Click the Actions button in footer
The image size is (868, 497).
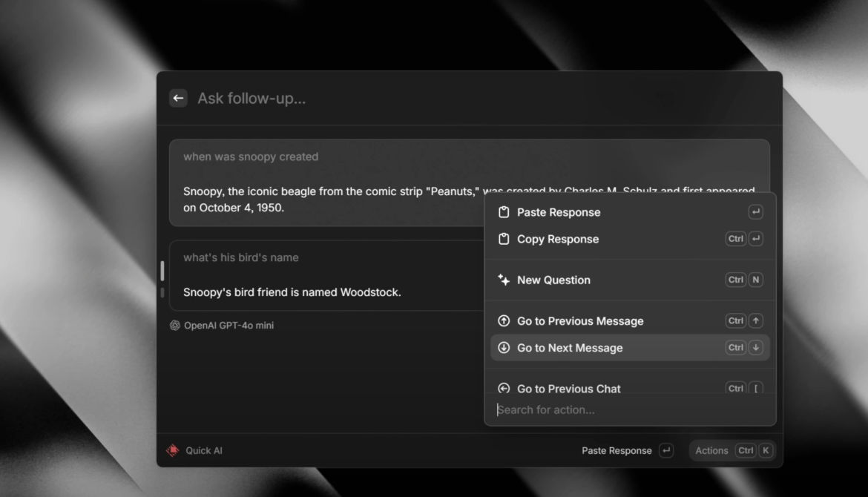732,450
